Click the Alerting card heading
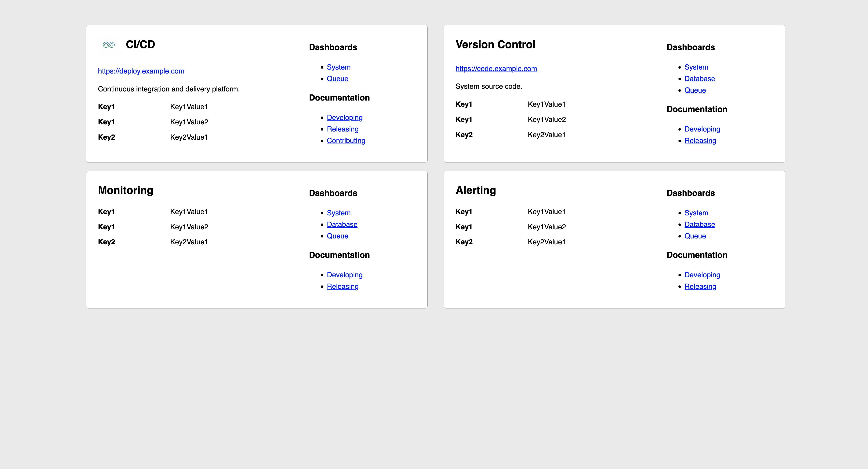 (476, 190)
